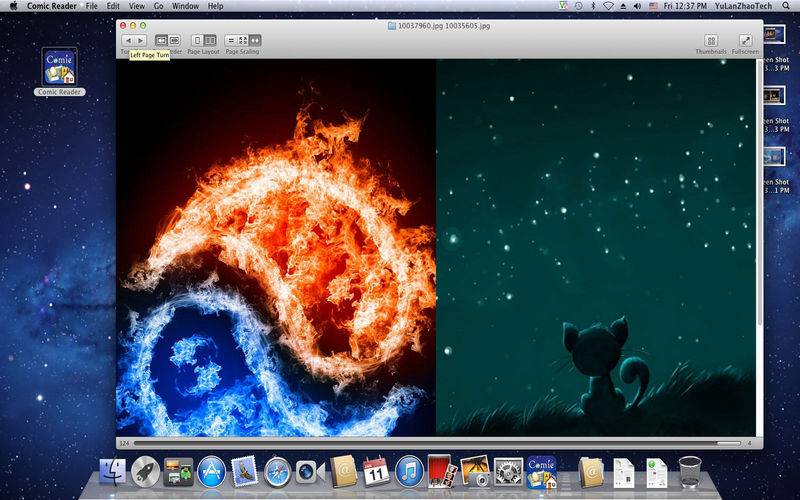Image resolution: width=800 pixels, height=500 pixels.
Task: Open Mail from the Dock
Action: (x=245, y=471)
